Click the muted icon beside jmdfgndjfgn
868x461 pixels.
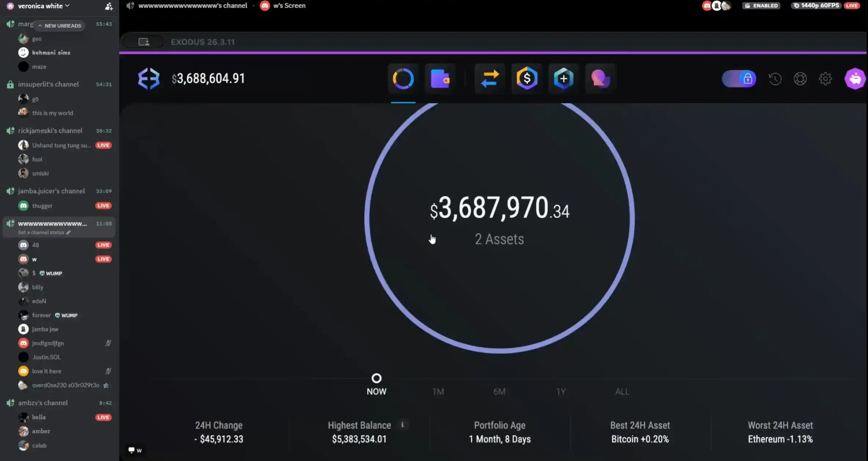(108, 343)
